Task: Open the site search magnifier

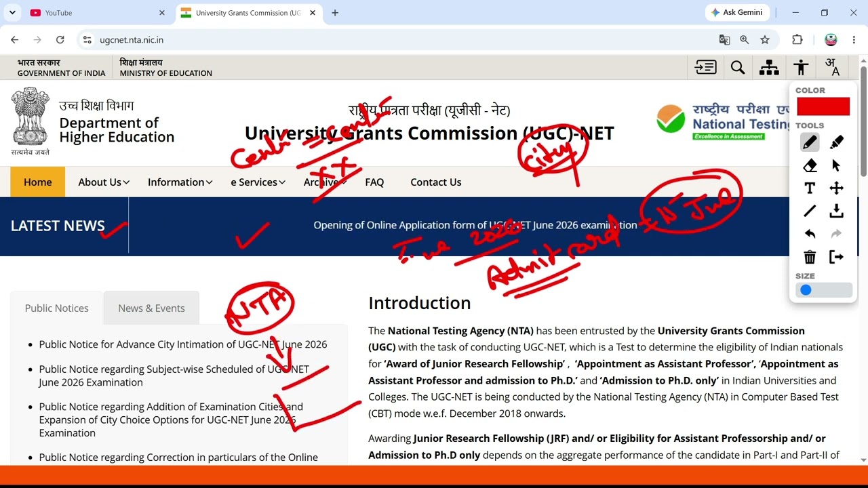Action: click(738, 67)
